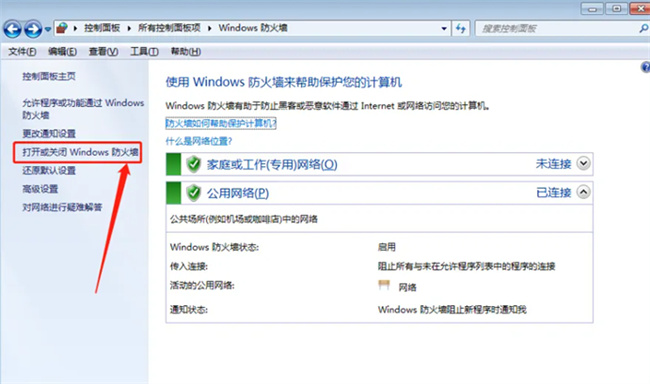Expand breadcrumb arrow after 所有控制面板项
Viewport: 650px width, 384px height.
(209, 28)
